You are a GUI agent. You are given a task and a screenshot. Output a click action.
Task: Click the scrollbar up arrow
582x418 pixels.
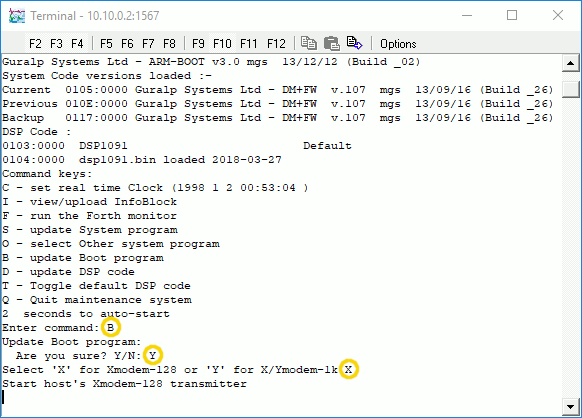570,63
